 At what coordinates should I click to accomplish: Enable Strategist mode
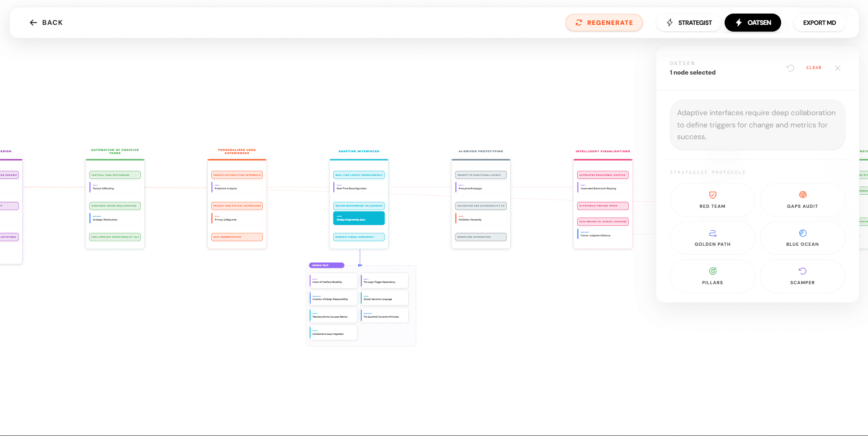coord(688,23)
